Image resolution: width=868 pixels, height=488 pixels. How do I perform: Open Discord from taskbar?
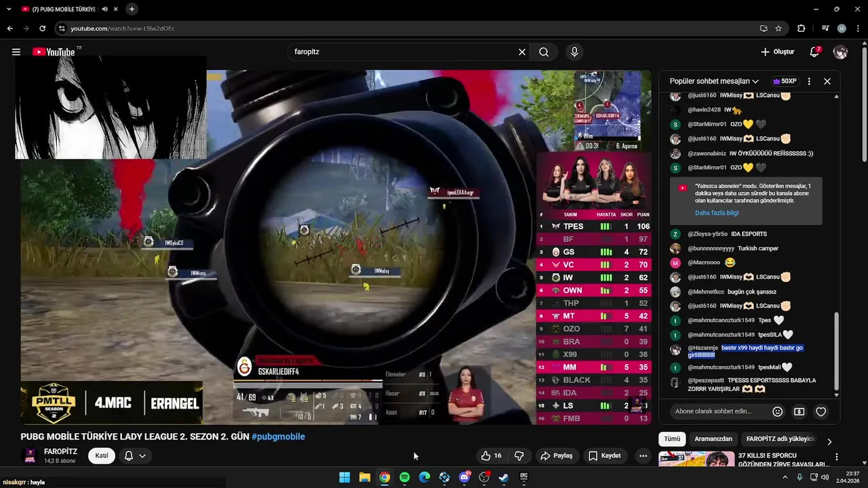coord(465,477)
